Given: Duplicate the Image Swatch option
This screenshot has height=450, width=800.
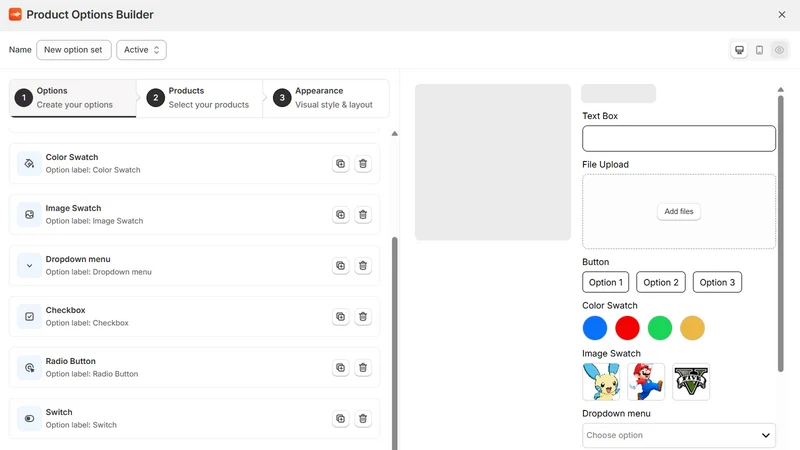Looking at the screenshot, I should pos(340,215).
